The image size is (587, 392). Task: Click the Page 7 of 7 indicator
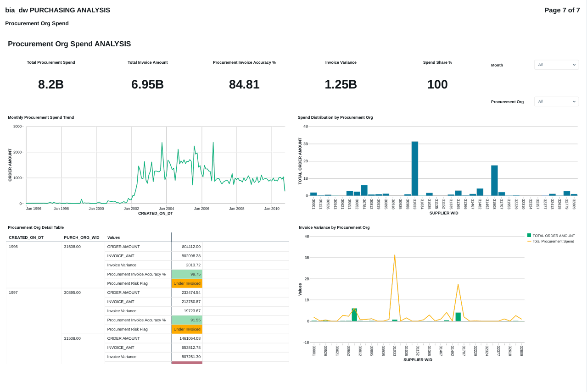(562, 10)
